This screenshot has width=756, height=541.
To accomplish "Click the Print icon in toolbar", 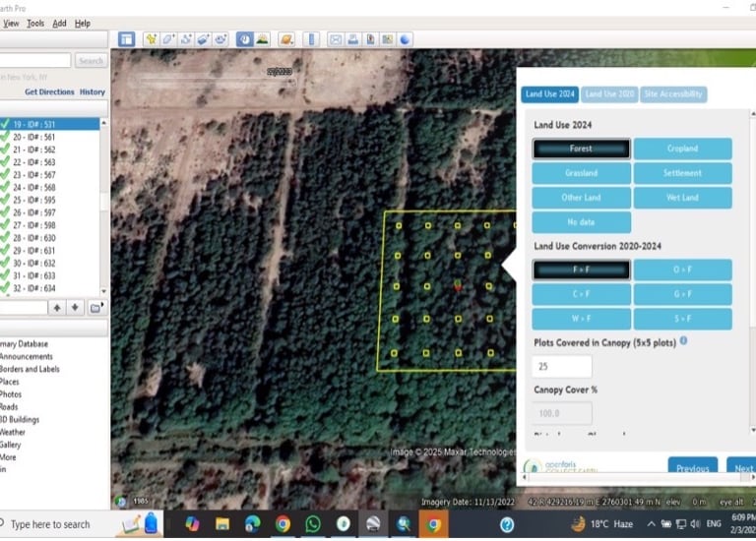I will pyautogui.click(x=353, y=39).
